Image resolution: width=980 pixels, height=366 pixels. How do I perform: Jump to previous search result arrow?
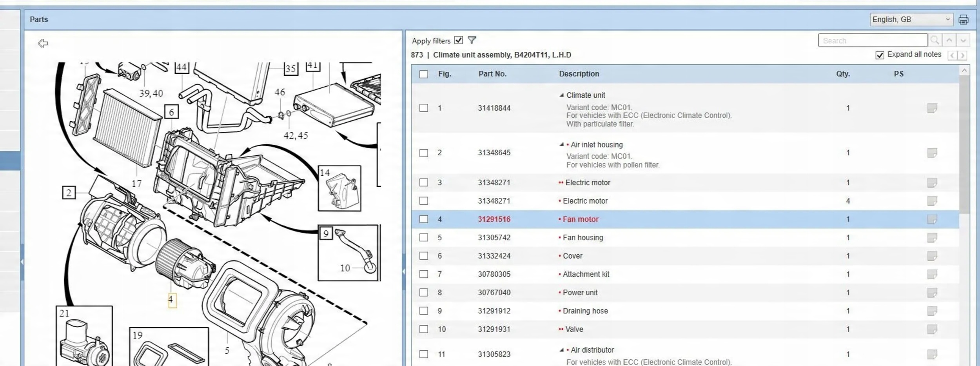949,40
